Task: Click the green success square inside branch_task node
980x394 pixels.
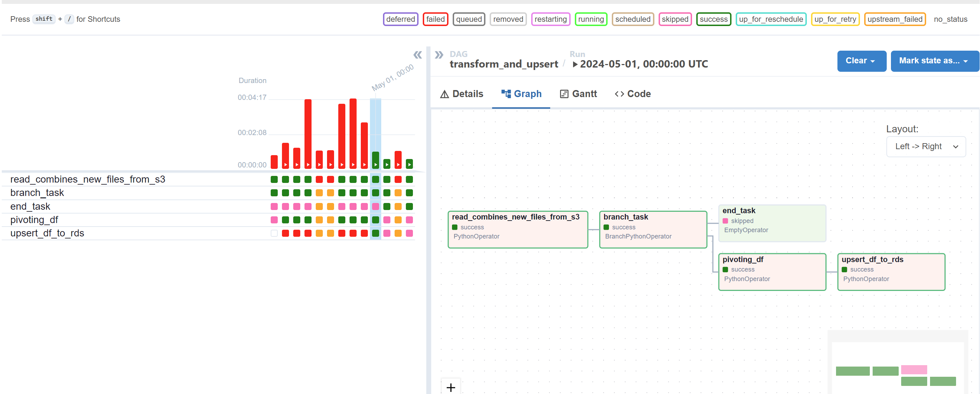Action: point(607,227)
